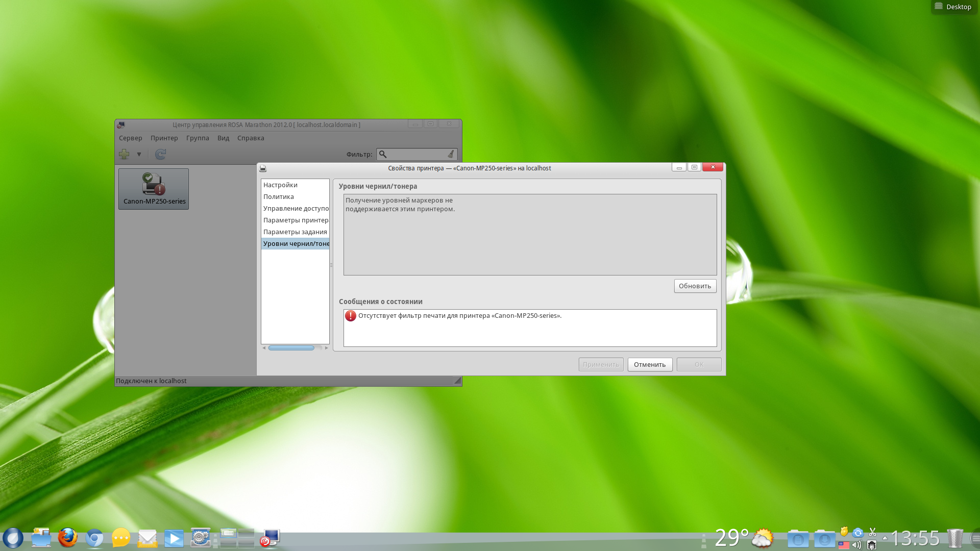Viewport: 980px width, 551px height.
Task: Select Параметры задания in the sidebar list
Action: pyautogui.click(x=295, y=232)
